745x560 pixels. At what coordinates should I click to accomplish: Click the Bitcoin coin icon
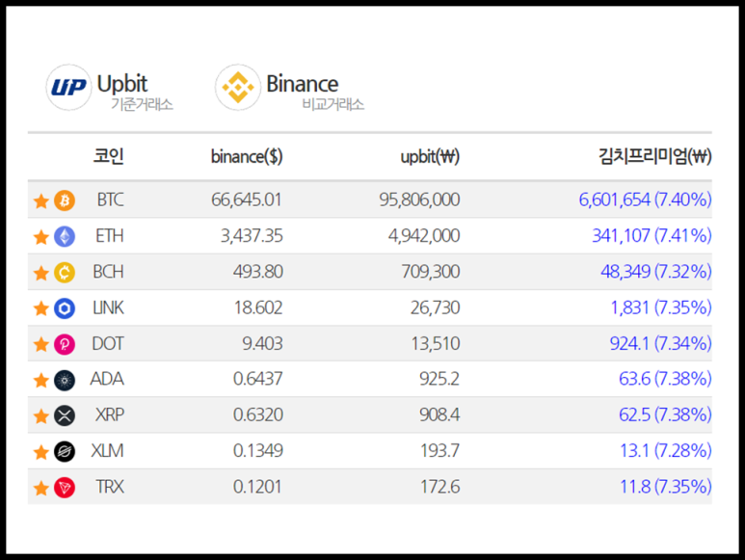tap(65, 200)
